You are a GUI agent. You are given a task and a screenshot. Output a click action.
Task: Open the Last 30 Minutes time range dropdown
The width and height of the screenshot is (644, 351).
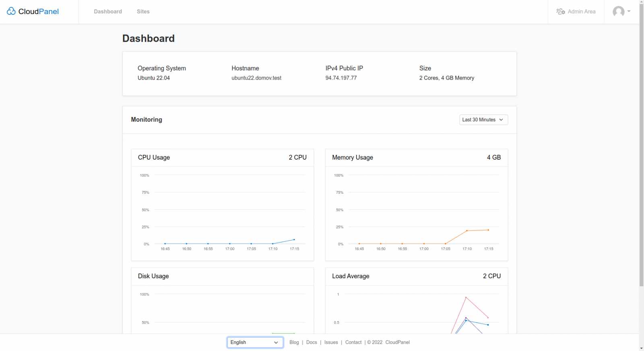click(x=483, y=120)
